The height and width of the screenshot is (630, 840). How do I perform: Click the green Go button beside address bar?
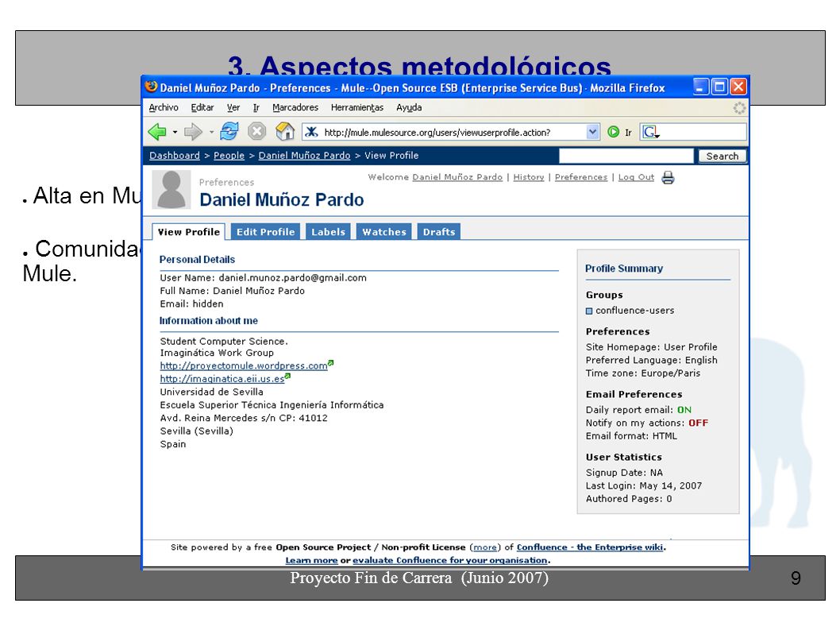tap(614, 132)
